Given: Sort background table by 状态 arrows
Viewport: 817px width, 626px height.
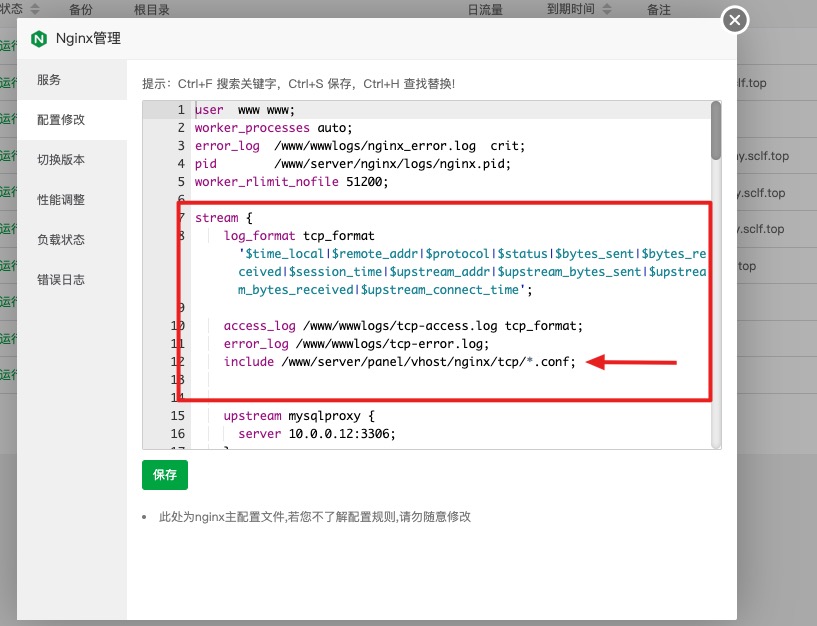Looking at the screenshot, I should (x=35, y=9).
